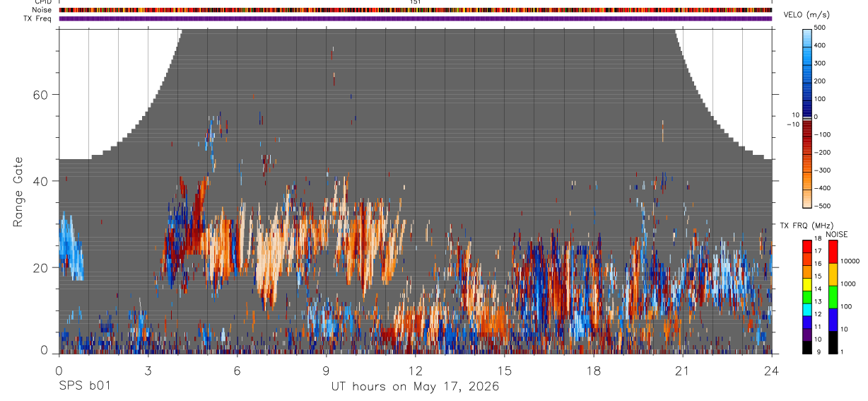Click the Range Gate axis title
The width and height of the screenshot is (868, 401).
[x=18, y=192]
